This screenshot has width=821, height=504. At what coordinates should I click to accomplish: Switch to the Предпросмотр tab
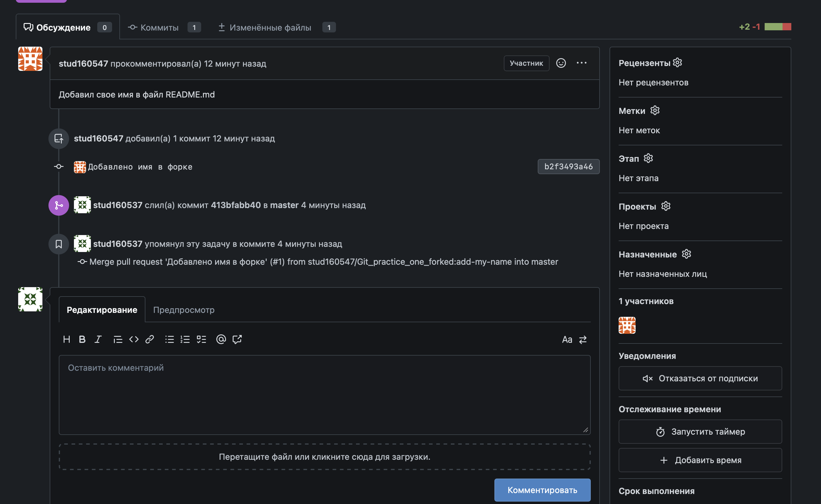(x=184, y=310)
